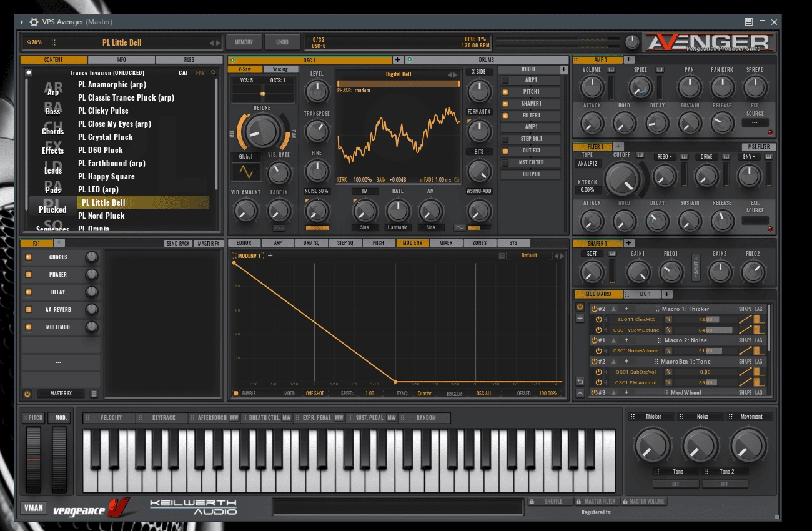Add a new SHAPER module tab
Screen dimensions: 812x531
point(629,243)
